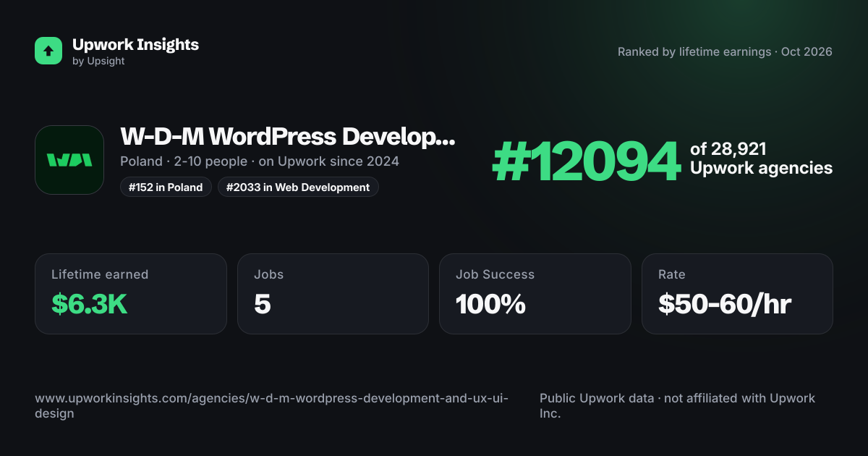Click the W-D-M WordPress Develop... agency name

tap(288, 136)
